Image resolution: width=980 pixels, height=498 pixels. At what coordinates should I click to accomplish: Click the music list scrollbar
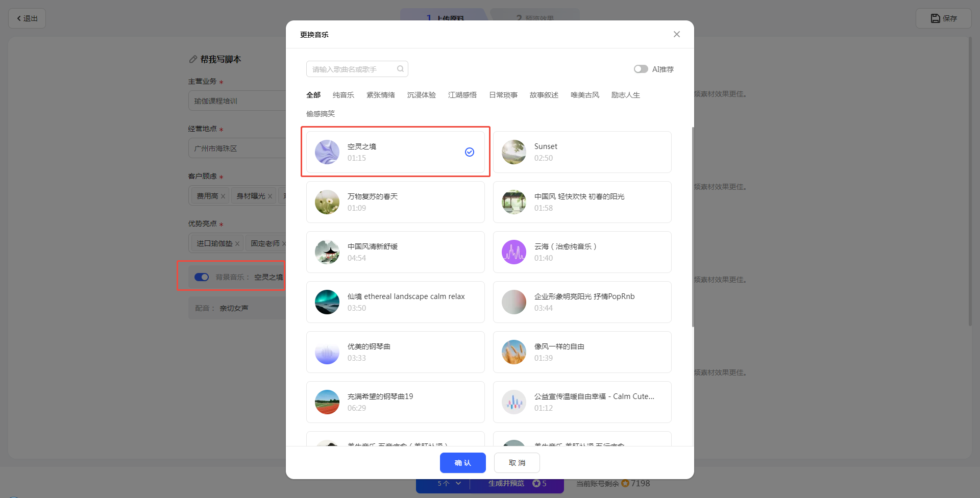(693, 227)
